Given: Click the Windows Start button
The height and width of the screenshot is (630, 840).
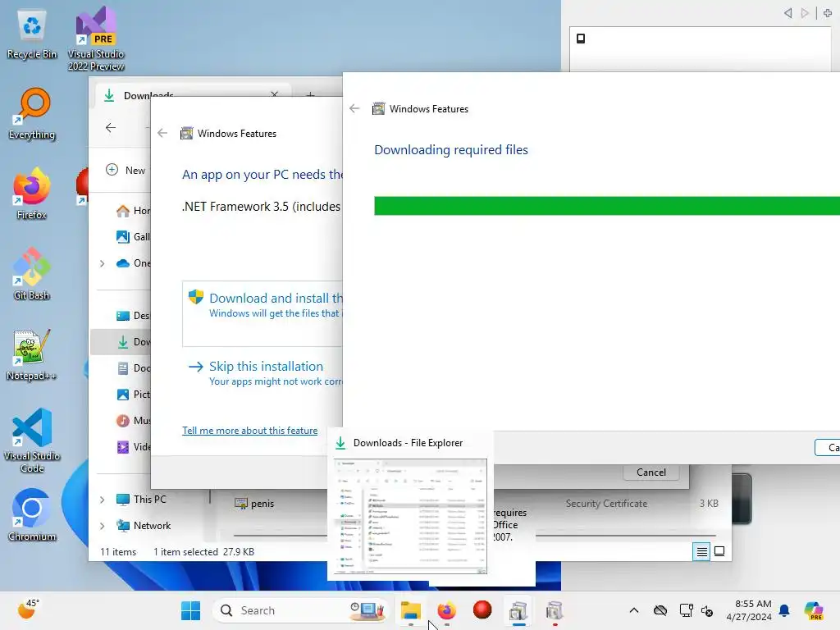Looking at the screenshot, I should pos(190,610).
